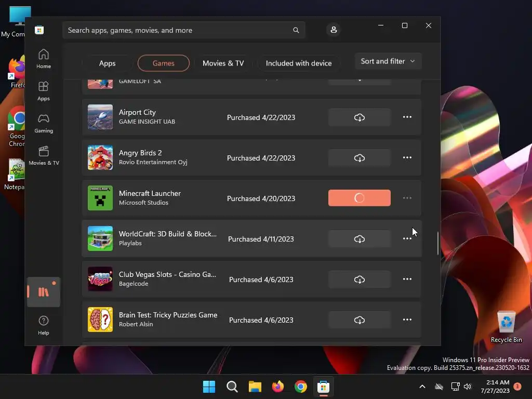Click the Club Vegas Slots title text
This screenshot has height=399, width=532.
(167, 274)
